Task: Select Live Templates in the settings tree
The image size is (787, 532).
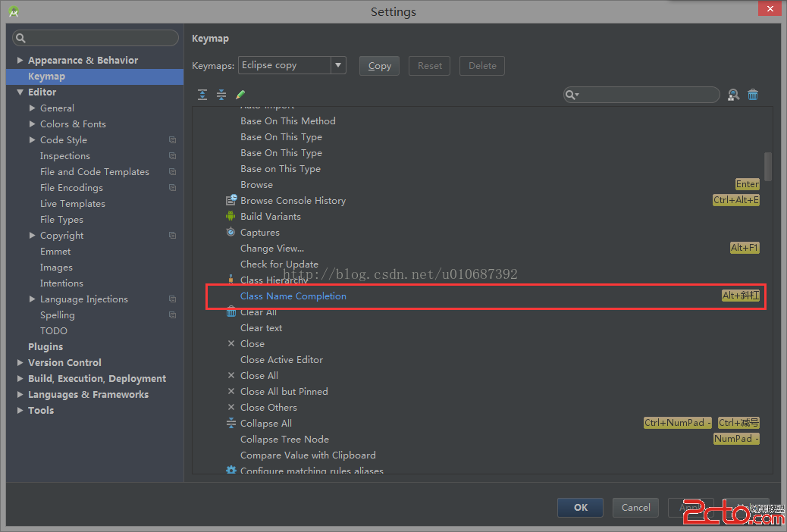Action: (x=73, y=203)
